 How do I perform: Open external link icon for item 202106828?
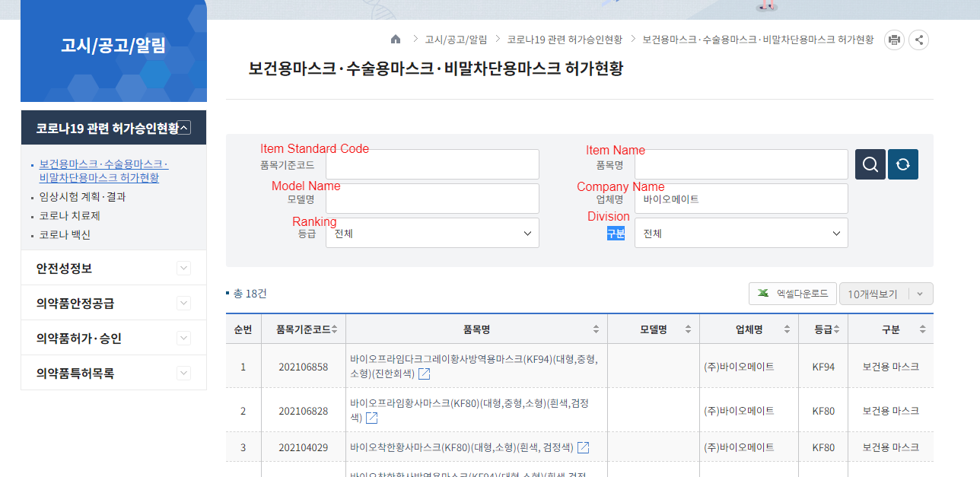[372, 418]
